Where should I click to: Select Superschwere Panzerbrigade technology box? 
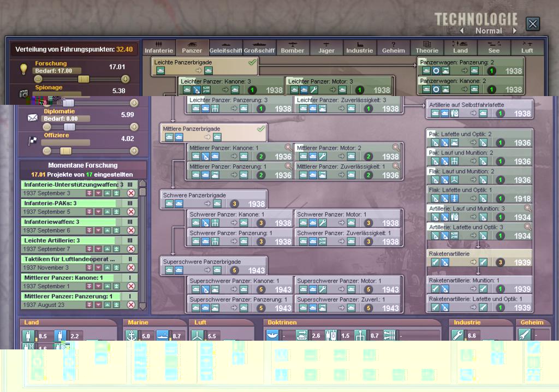[213, 266]
